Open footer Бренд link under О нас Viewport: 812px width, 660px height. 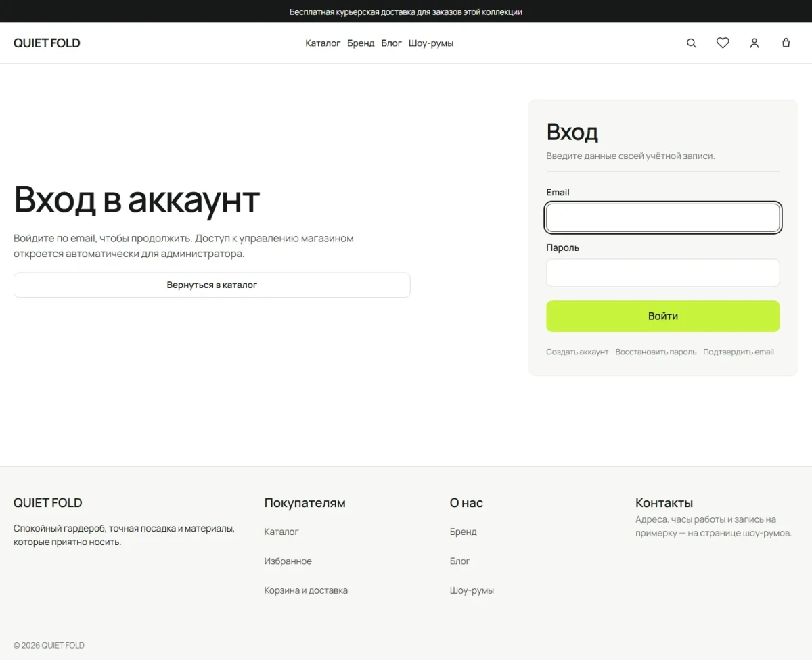(464, 532)
